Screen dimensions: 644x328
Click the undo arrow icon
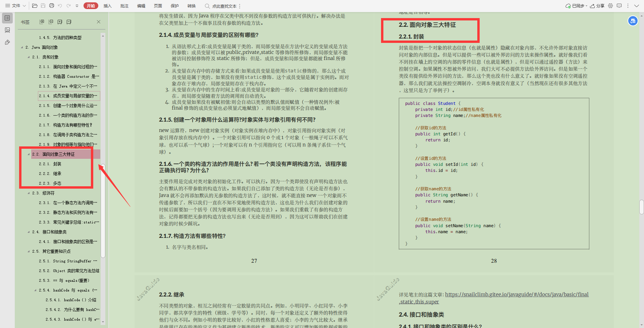point(60,6)
